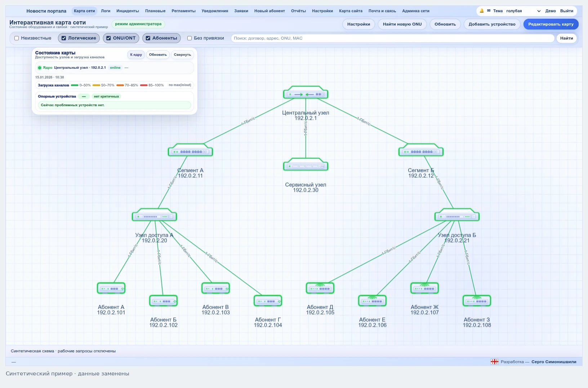Screen dimensions: 588x388
Task: Open the mail envelope icon
Action: click(x=489, y=11)
